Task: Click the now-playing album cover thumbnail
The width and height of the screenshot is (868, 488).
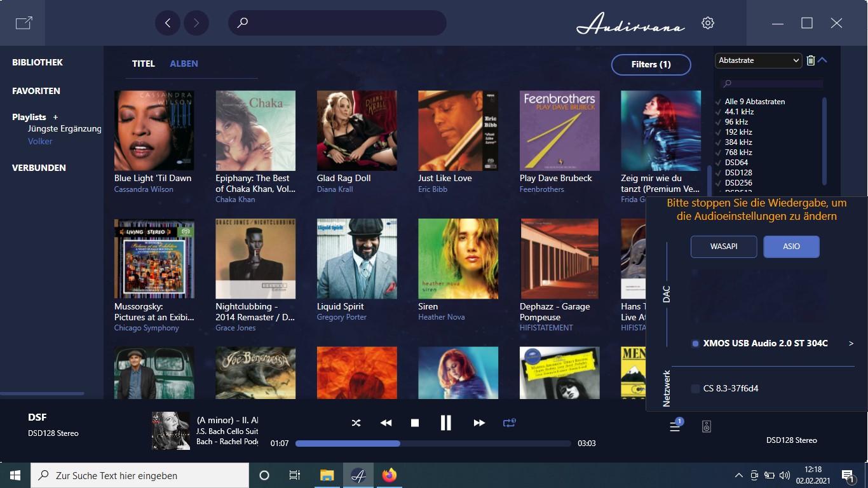Action: pyautogui.click(x=171, y=431)
